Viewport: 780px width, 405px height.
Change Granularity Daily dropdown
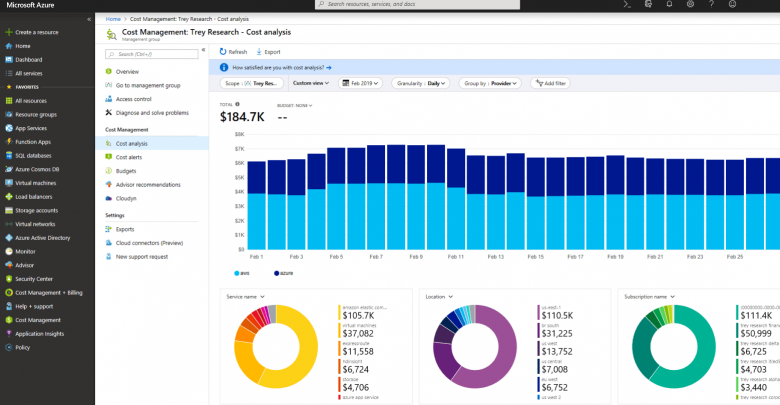pos(421,83)
